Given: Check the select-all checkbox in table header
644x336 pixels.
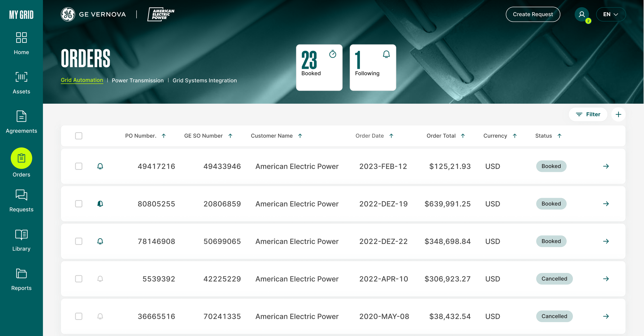Looking at the screenshot, I should [x=79, y=136].
